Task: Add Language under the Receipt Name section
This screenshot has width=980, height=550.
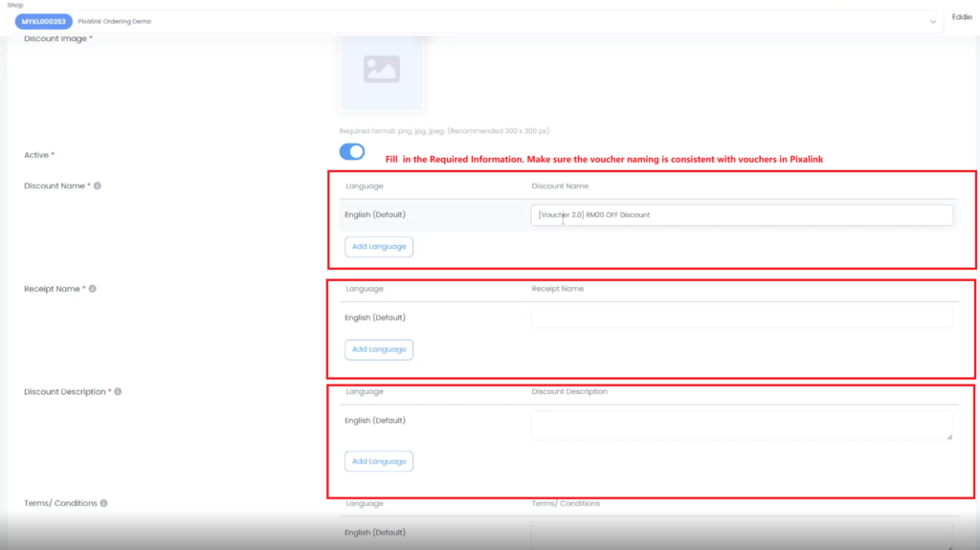Action: 379,349
